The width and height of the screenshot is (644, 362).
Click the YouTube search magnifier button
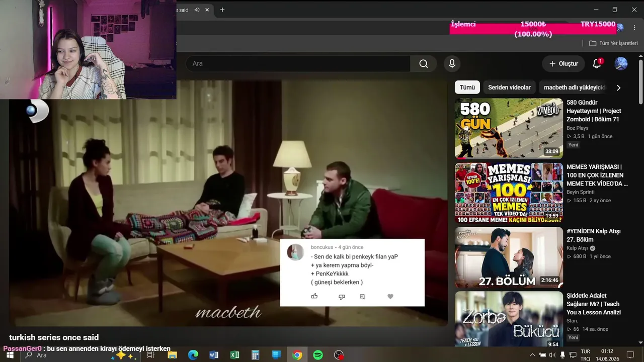(424, 64)
